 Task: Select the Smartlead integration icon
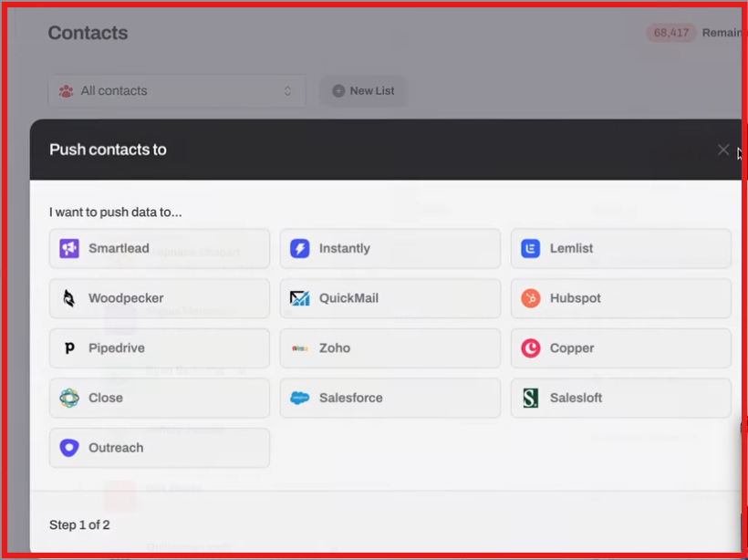click(x=70, y=248)
